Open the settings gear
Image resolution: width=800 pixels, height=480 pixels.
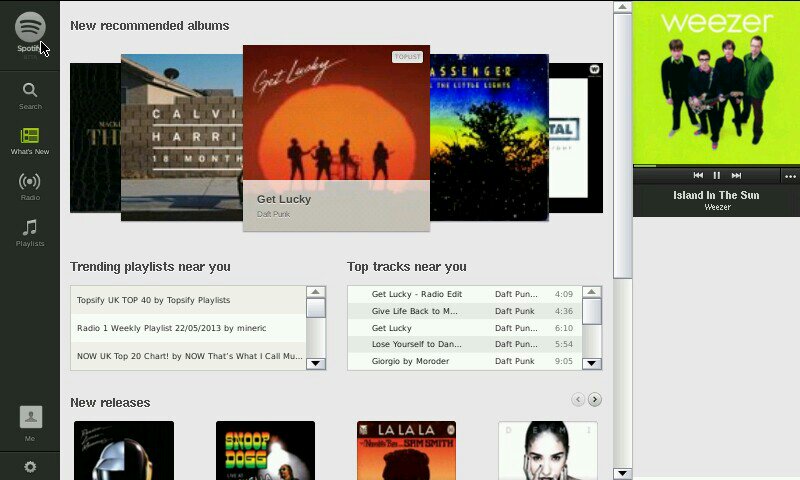click(x=30, y=466)
